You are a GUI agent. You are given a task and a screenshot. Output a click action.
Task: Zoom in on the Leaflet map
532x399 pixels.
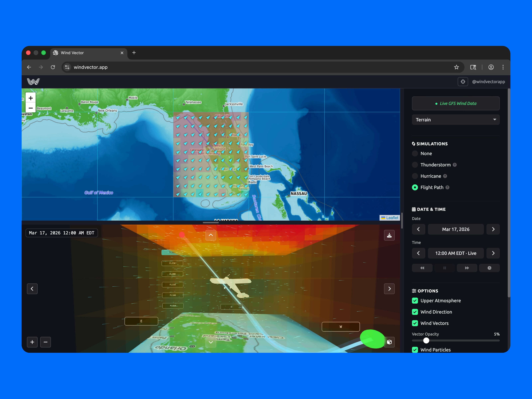(31, 98)
